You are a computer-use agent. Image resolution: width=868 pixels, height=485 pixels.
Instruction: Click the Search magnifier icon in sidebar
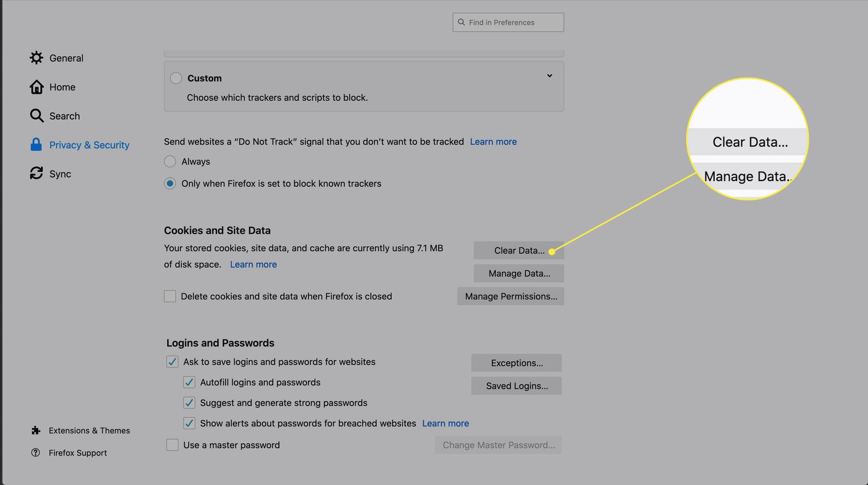pyautogui.click(x=36, y=116)
